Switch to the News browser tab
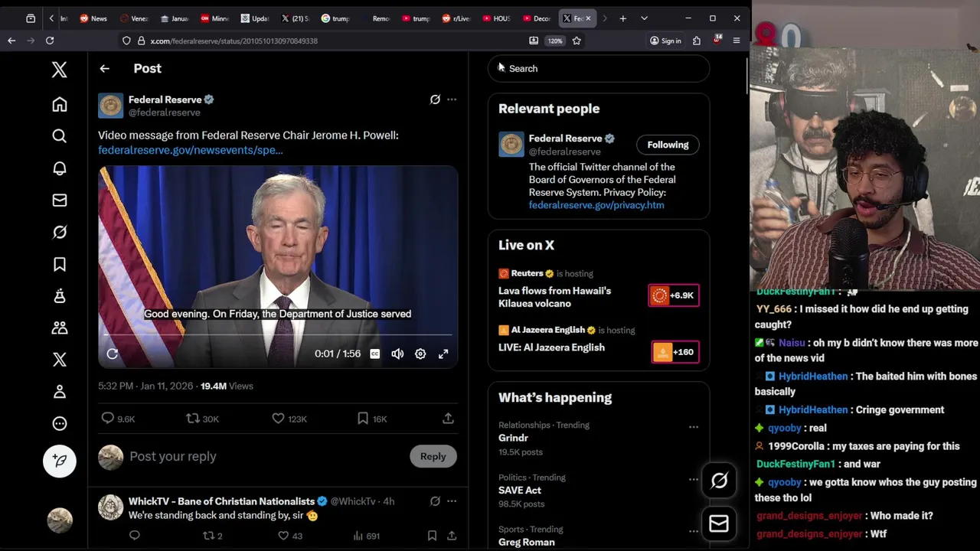980x551 pixels. pos(94,18)
